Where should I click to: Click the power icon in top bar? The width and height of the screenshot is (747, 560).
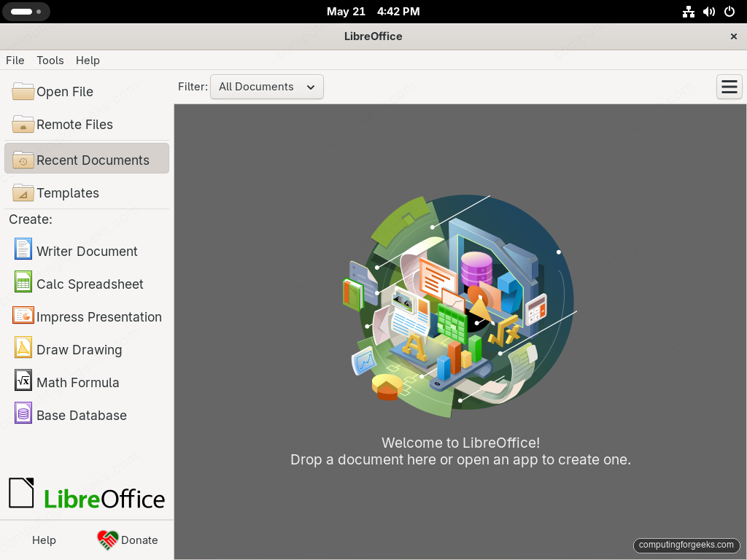pyautogui.click(x=729, y=12)
